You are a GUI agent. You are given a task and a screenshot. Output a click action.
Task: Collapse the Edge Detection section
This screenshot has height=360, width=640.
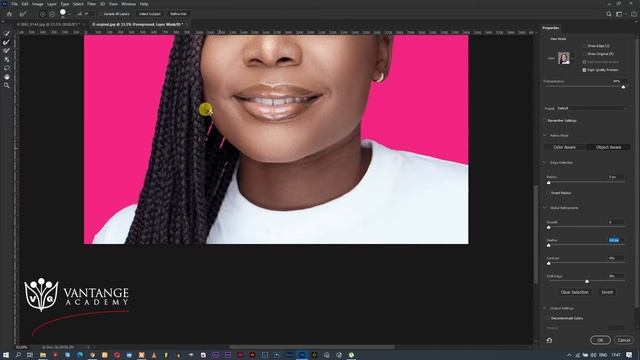click(x=545, y=162)
